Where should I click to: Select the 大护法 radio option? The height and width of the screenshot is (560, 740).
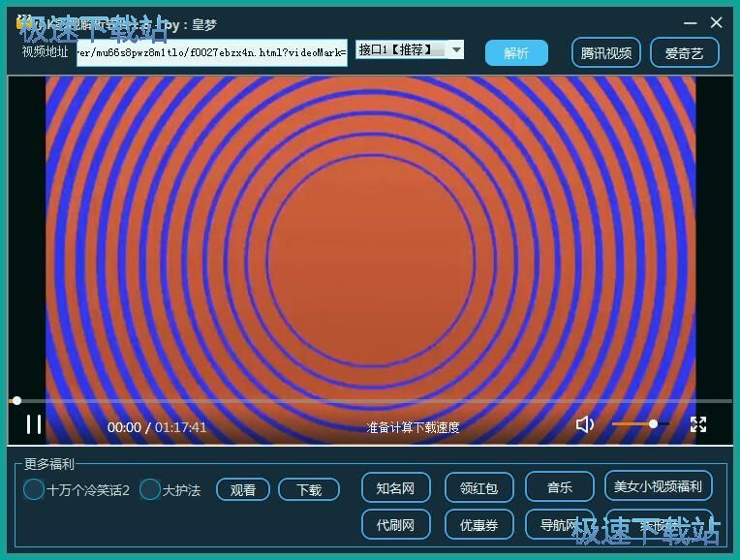pyautogui.click(x=150, y=489)
